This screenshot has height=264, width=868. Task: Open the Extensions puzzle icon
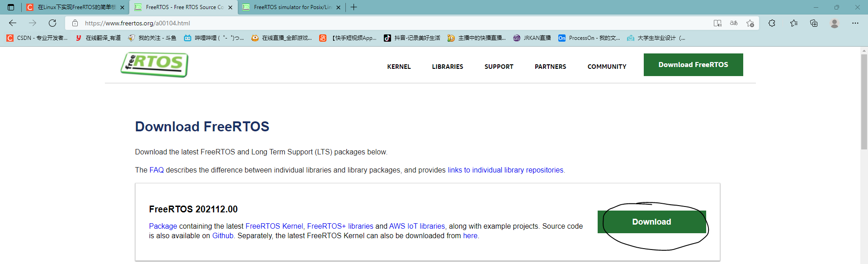[772, 23]
